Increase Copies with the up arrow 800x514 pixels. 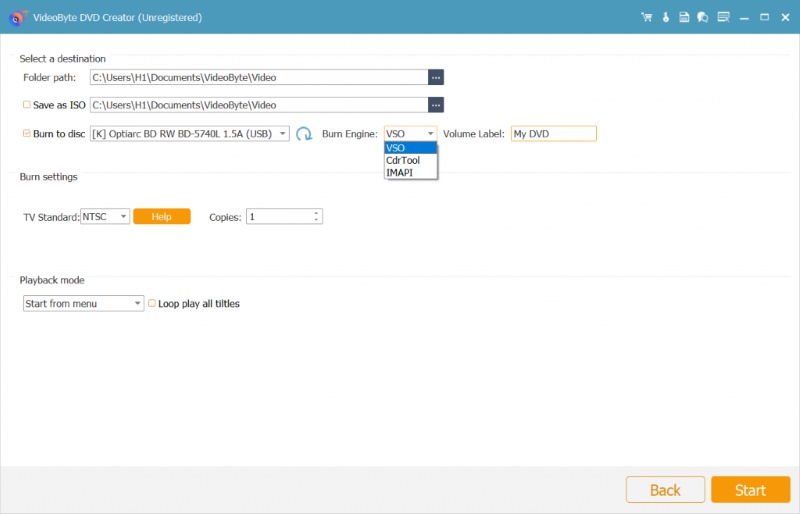[x=316, y=212]
